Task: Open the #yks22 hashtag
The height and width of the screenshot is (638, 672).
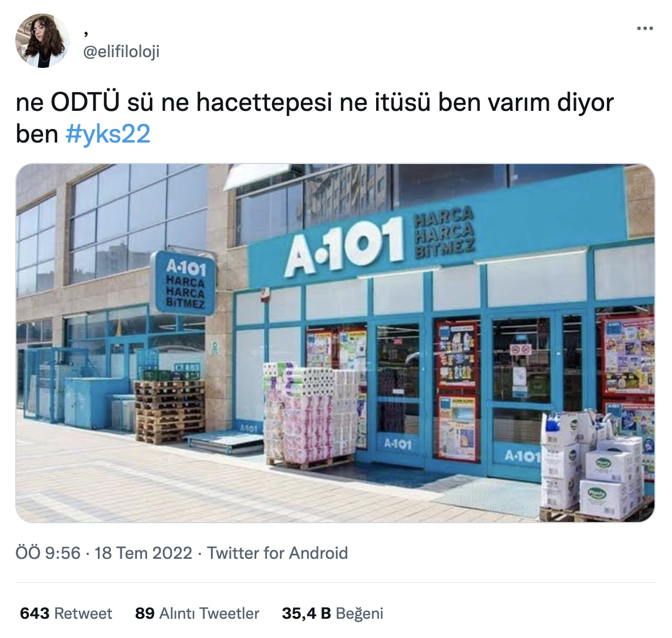Action: point(108,133)
